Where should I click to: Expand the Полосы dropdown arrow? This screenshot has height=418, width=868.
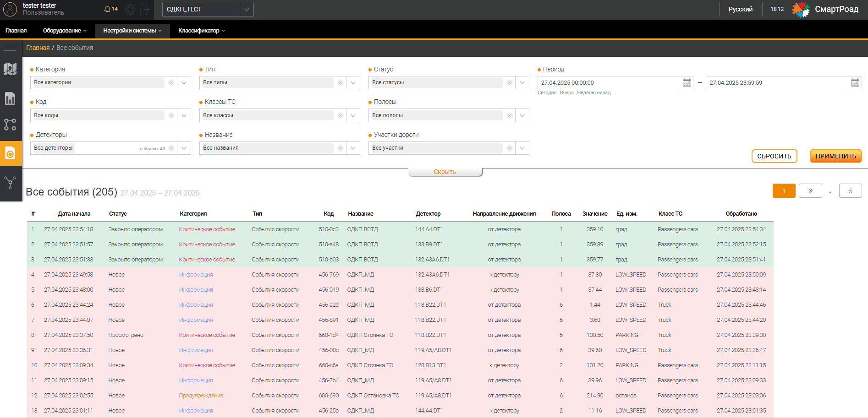(522, 115)
